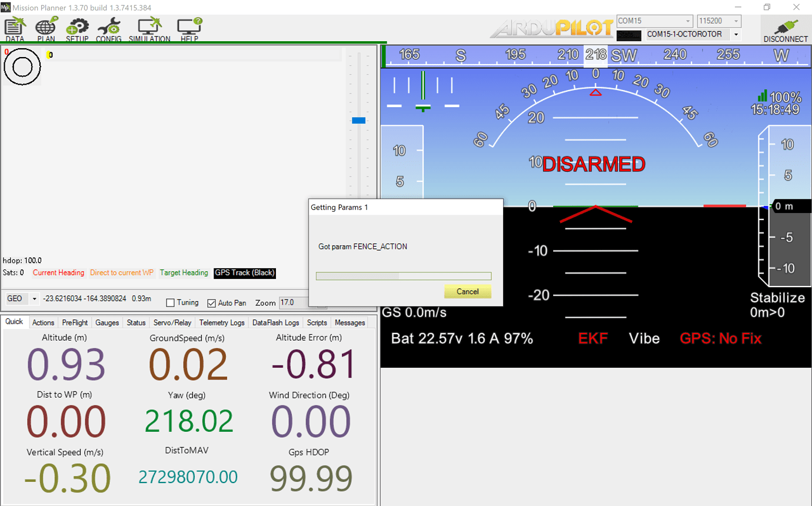Switch to the Status tab
The height and width of the screenshot is (506, 812).
[x=136, y=322]
